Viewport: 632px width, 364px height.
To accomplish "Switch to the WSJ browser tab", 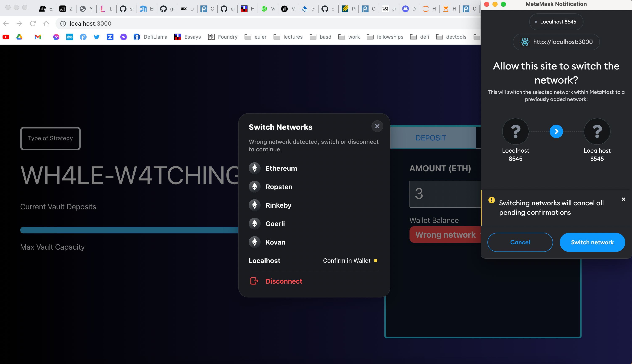I will (x=389, y=9).
